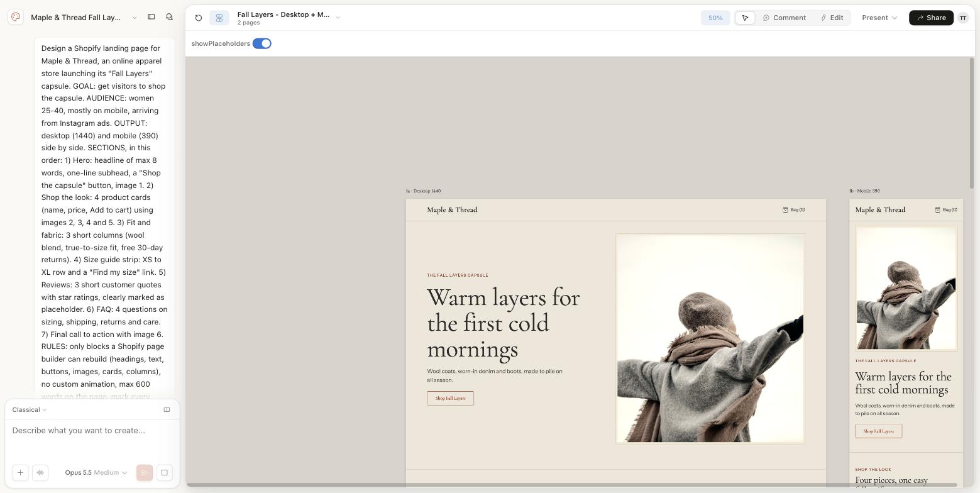The image size is (980, 493).
Task: Click Bag (0) icon in desktop mockup
Action: tap(793, 210)
